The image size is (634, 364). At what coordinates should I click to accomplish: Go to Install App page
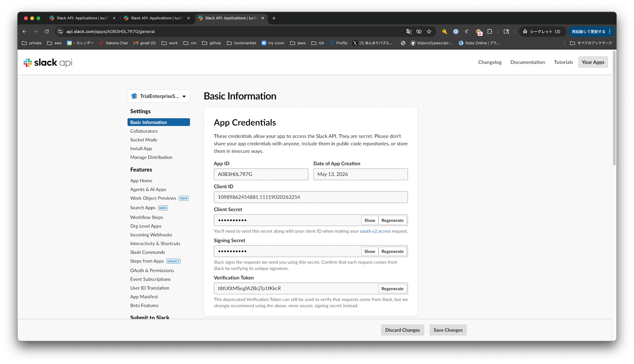point(141,149)
